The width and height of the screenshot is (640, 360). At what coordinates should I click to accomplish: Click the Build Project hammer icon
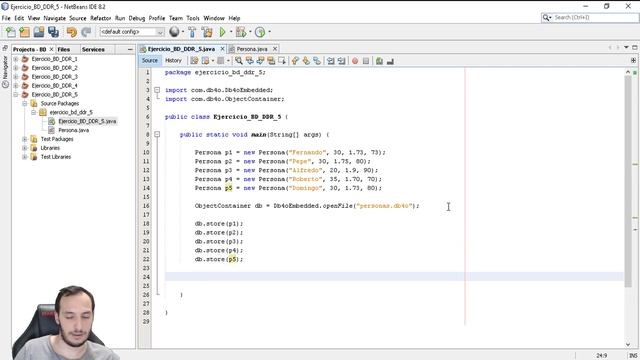(x=192, y=32)
